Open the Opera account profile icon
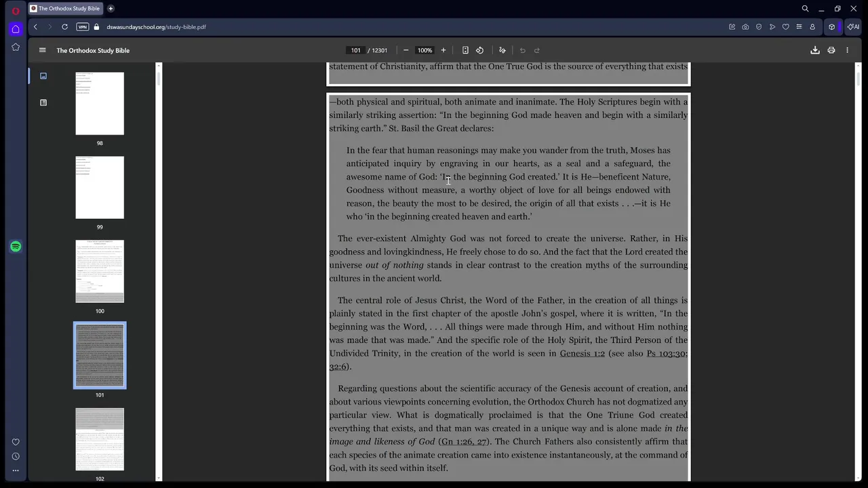 812,27
